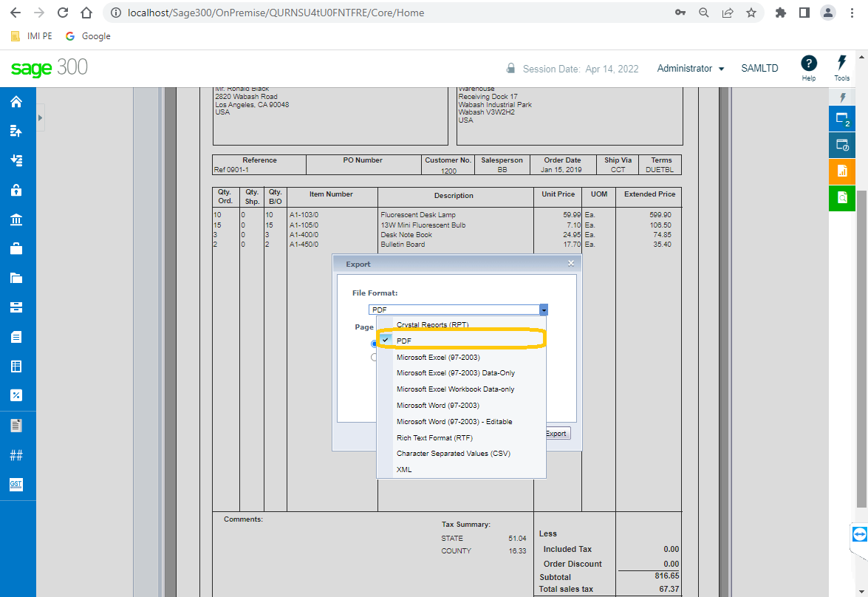Expand the Administrator dropdown in the header
868x597 pixels.
point(690,68)
